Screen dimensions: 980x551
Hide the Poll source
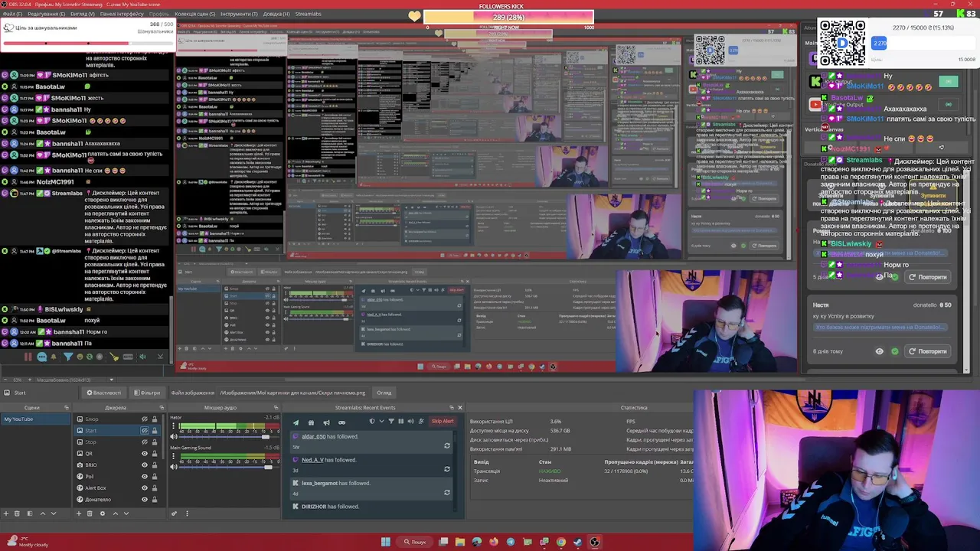tap(145, 476)
